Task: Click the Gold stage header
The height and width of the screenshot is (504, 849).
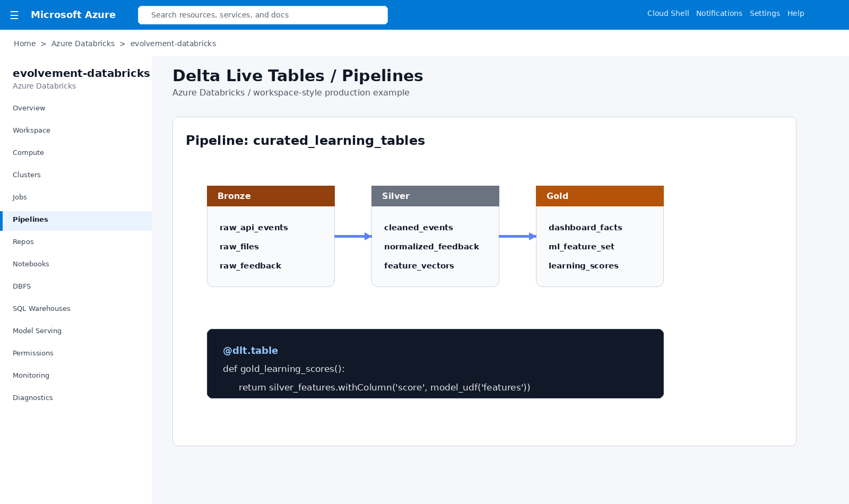Action: click(x=600, y=196)
